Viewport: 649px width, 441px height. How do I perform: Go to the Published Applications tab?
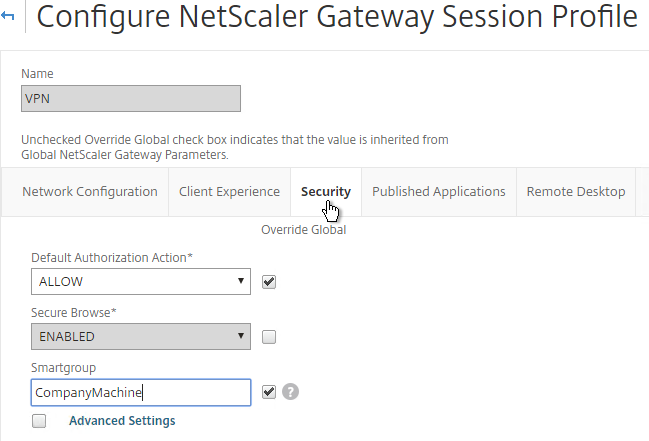[439, 192]
